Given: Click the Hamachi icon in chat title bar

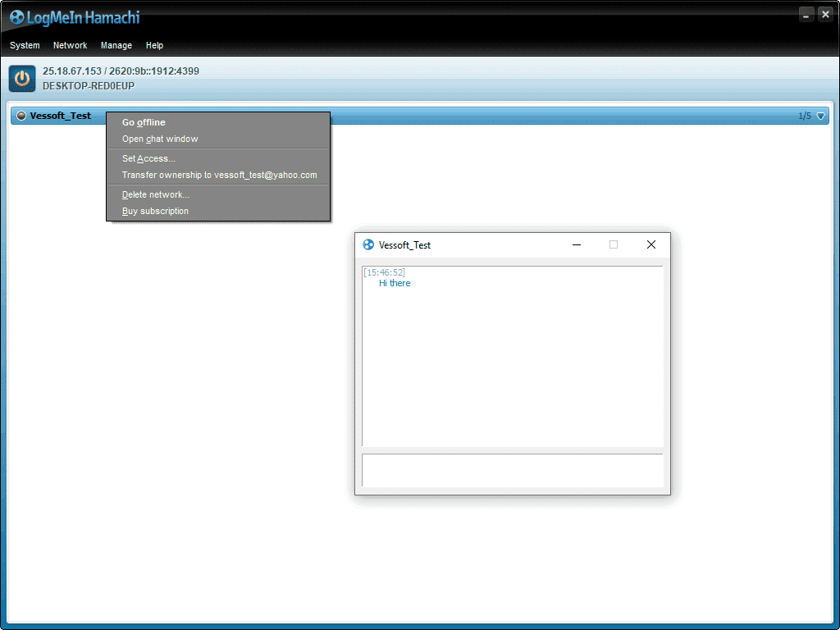Looking at the screenshot, I should click(x=368, y=244).
